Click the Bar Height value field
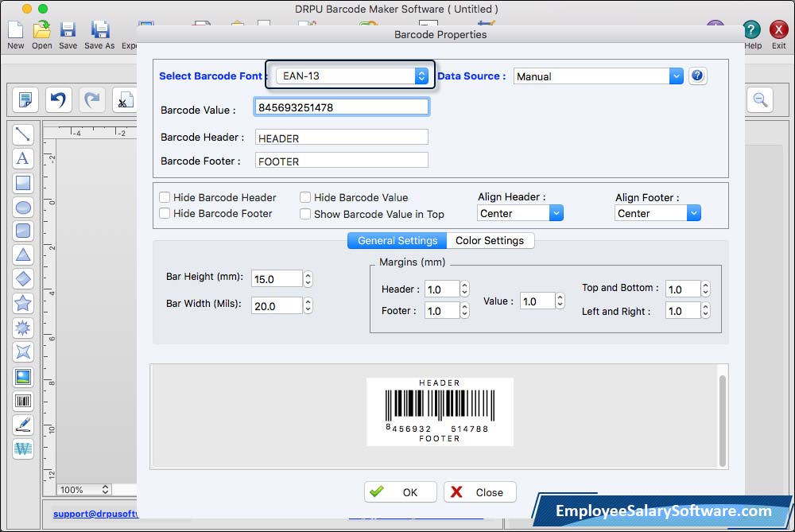 [x=277, y=279]
